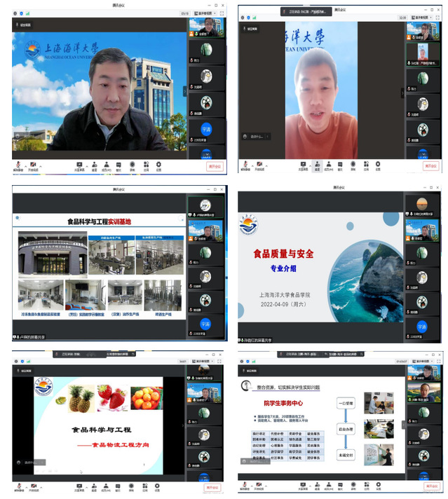Collapse participant sidebar chevron in top-left window
448x499 pixels.
point(185,90)
